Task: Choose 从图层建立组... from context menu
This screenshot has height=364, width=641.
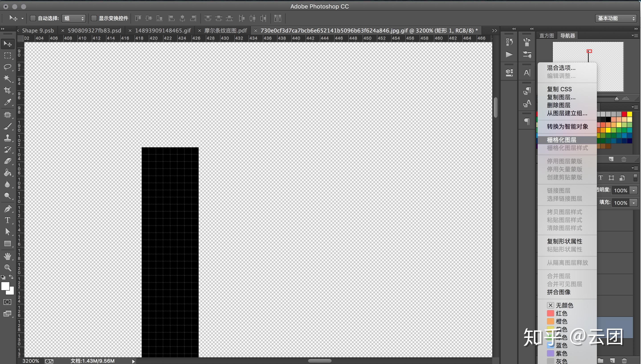Action: [x=567, y=113]
